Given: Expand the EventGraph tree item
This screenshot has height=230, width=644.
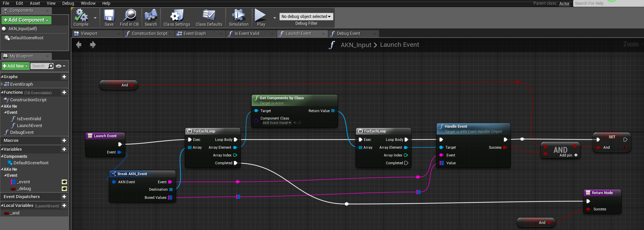Looking at the screenshot, I should pos(2,84).
